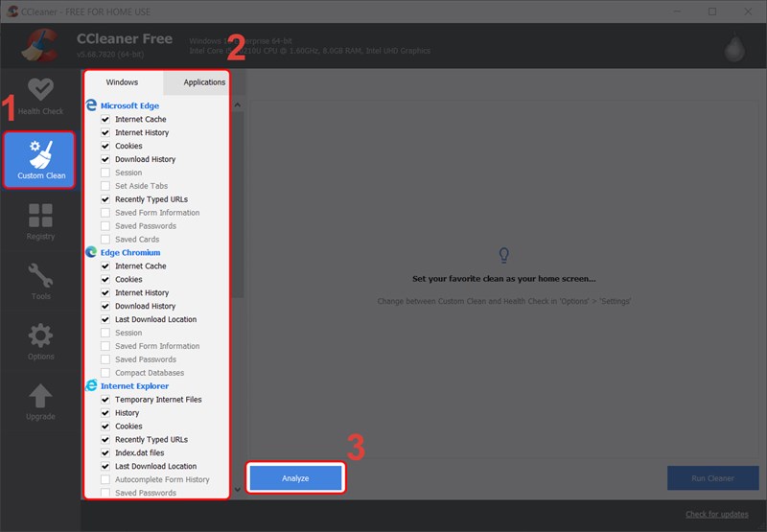This screenshot has width=767, height=532.
Task: Open the Health Check section
Action: tap(40, 96)
